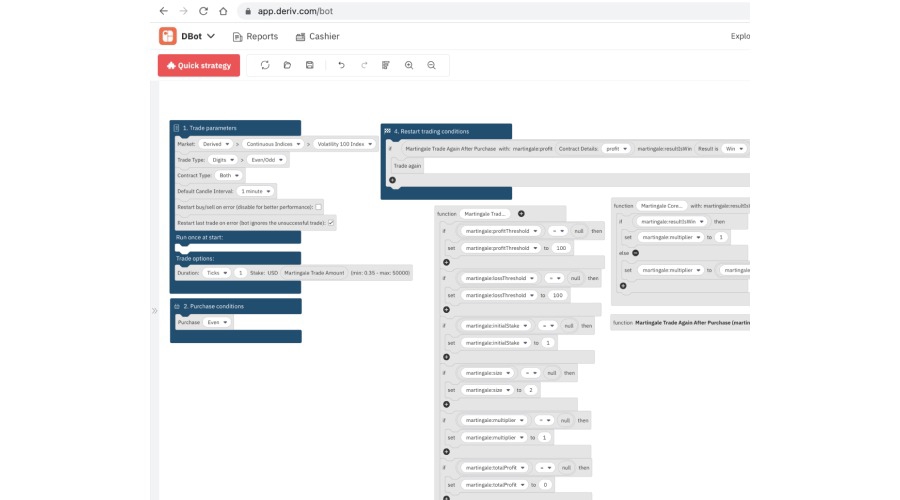The image size is (900, 500).
Task: Toggle Restart last trade on error checkbox
Action: tap(331, 223)
